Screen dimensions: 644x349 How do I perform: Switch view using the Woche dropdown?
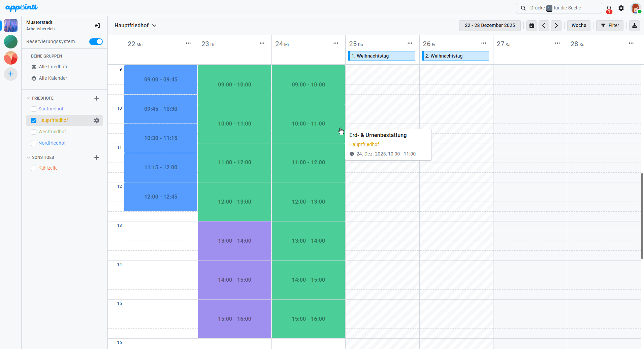pos(579,26)
